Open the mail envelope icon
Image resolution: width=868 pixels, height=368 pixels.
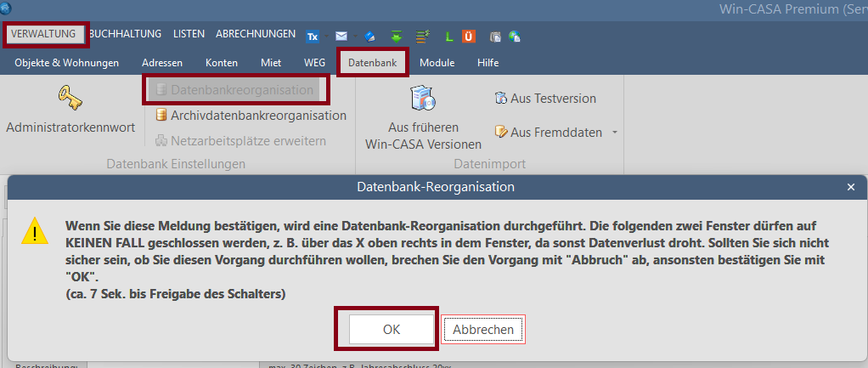(341, 36)
